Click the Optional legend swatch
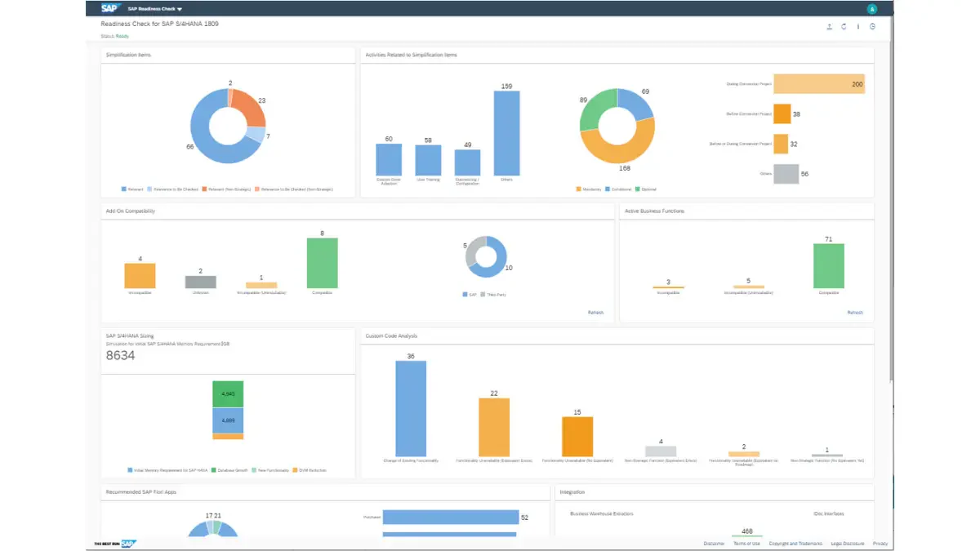The image size is (980, 551). click(x=636, y=189)
